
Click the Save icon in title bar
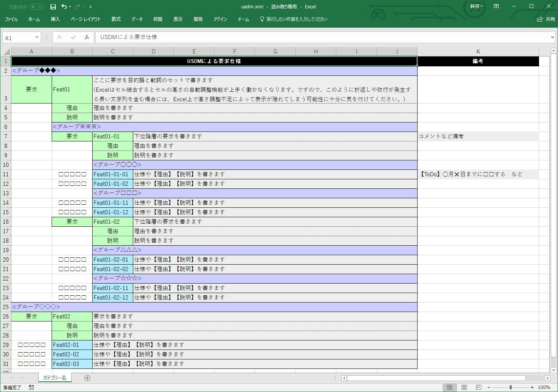tap(53, 6)
